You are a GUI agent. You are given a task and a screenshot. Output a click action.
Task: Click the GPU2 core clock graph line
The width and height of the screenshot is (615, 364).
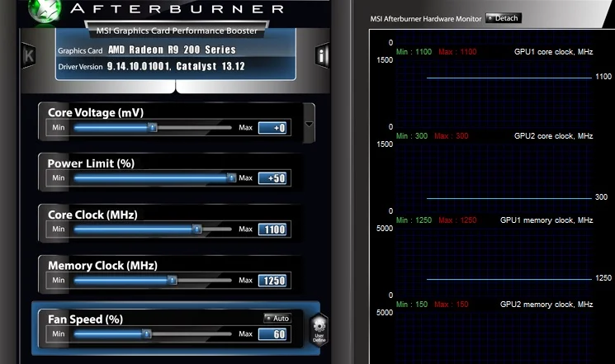pos(509,198)
